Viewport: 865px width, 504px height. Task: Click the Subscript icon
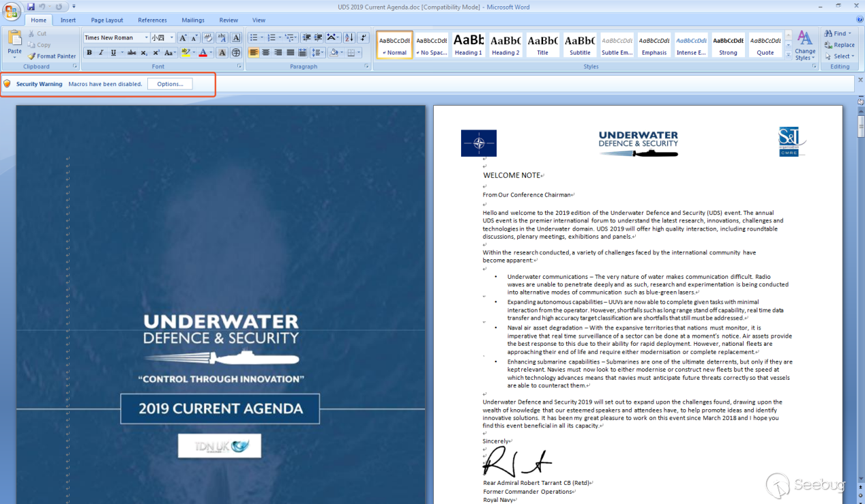[145, 53]
